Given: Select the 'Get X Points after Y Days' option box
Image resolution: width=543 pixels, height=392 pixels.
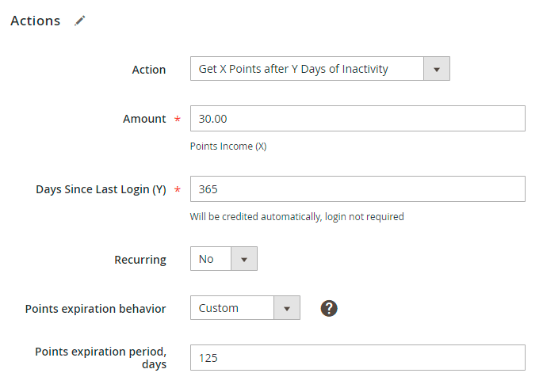Looking at the screenshot, I should pos(308,69).
